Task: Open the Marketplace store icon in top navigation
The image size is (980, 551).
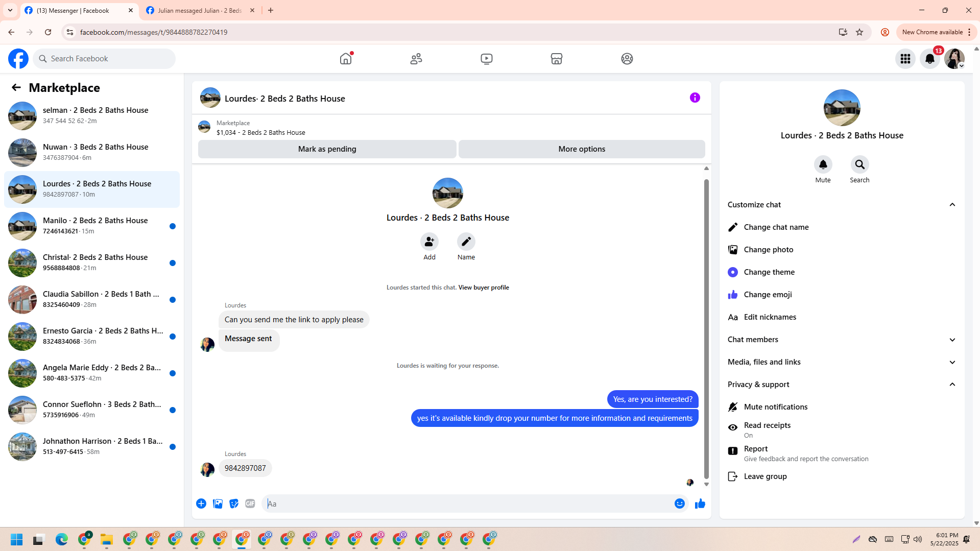Action: pyautogui.click(x=557, y=59)
